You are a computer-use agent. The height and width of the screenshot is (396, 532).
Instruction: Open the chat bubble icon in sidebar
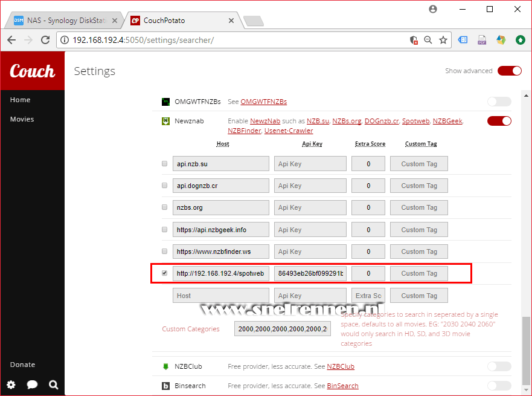coord(32,385)
